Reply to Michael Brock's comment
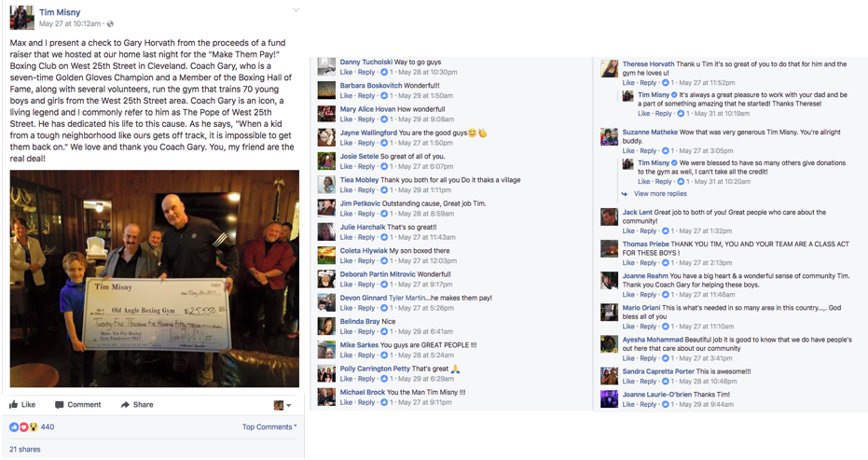This screenshot has height=460, width=868. coord(365,402)
